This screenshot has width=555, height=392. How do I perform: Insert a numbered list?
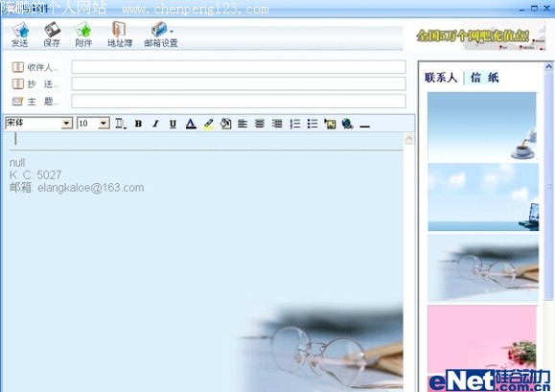(295, 124)
